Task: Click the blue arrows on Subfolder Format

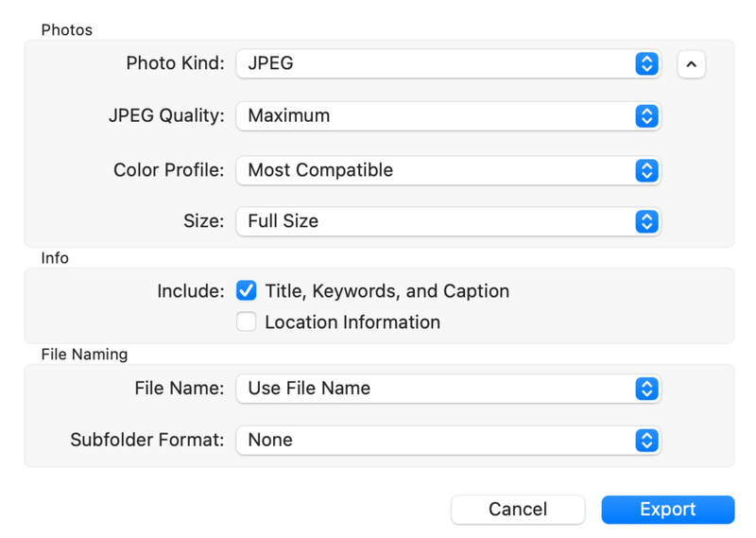Action: (x=646, y=441)
